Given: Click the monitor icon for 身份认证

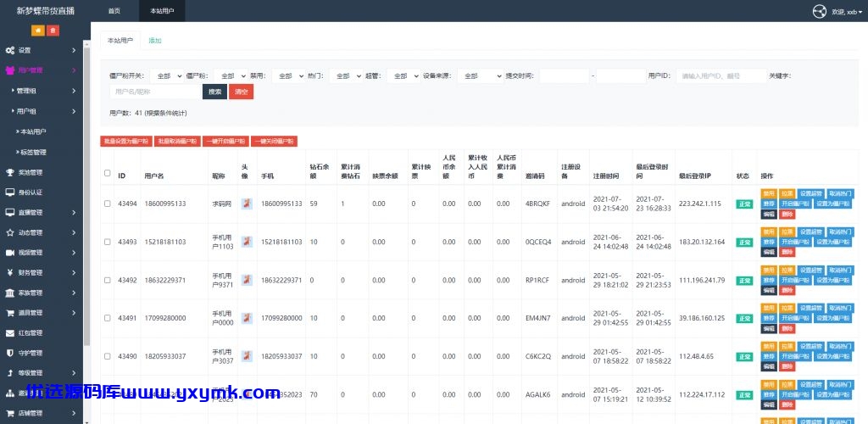Looking at the screenshot, I should pos(10,192).
